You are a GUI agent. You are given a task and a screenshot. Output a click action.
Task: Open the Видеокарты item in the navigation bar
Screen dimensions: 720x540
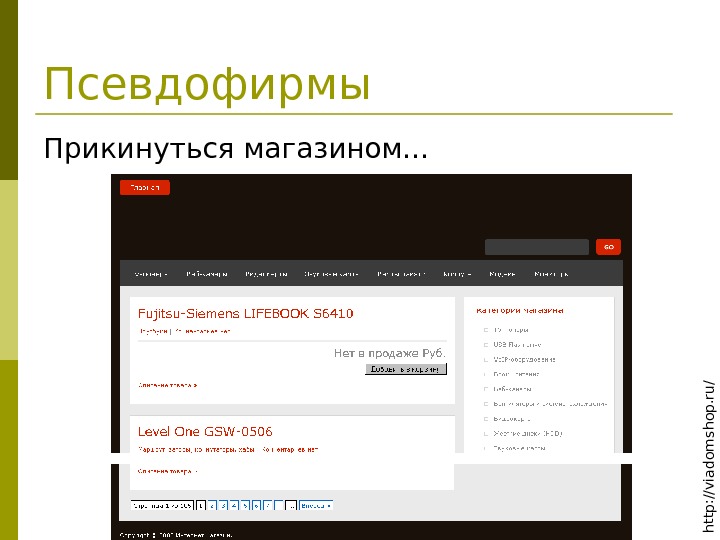[266, 274]
